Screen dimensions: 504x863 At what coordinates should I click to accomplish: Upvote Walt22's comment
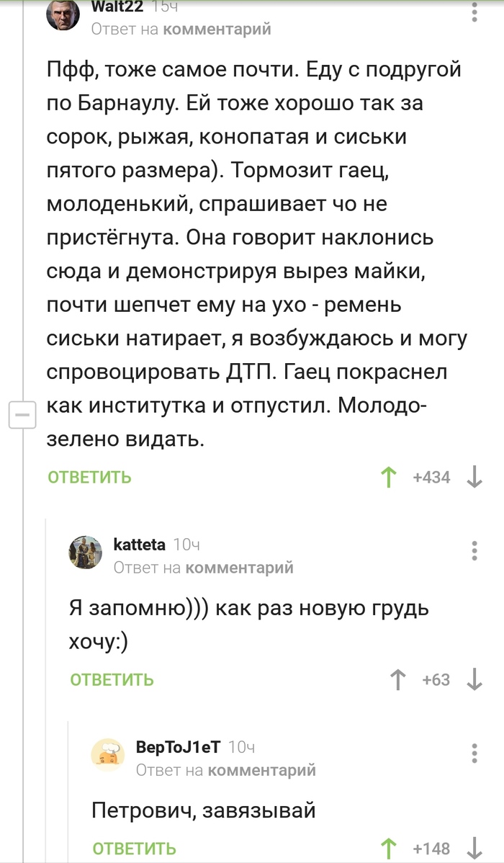pyautogui.click(x=389, y=477)
